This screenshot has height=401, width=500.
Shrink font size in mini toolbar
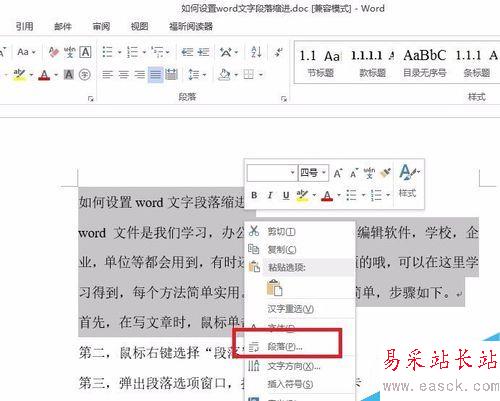click(354, 173)
